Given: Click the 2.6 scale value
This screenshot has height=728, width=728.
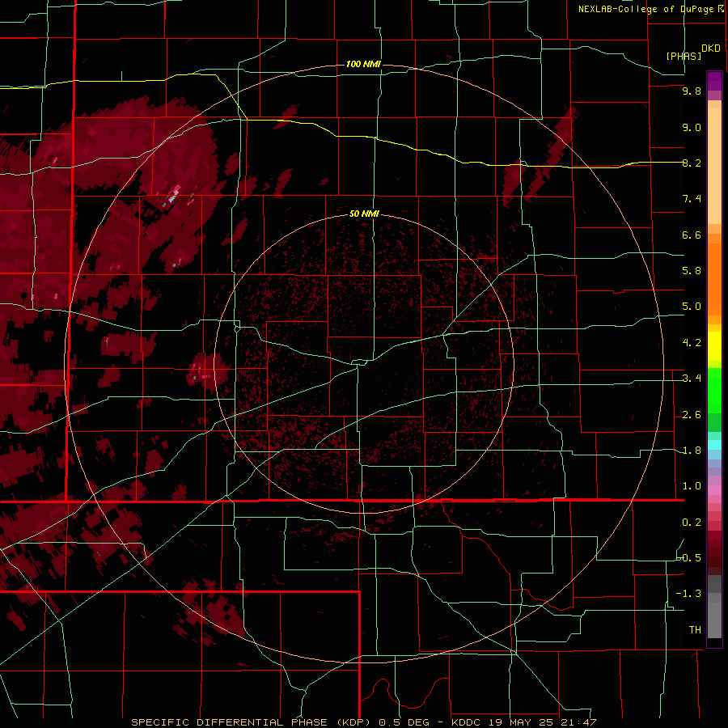Looking at the screenshot, I should (x=692, y=415).
